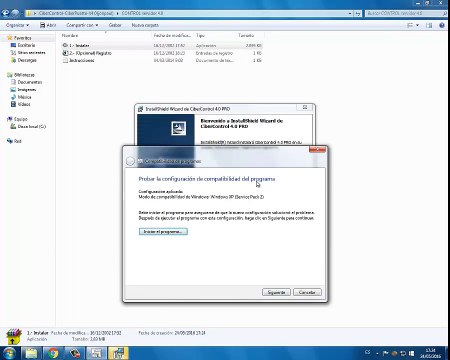Close the compatibility troubleshooter dialog
Image resolution: width=450 pixels, height=360 pixels.
pyautogui.click(x=318, y=149)
